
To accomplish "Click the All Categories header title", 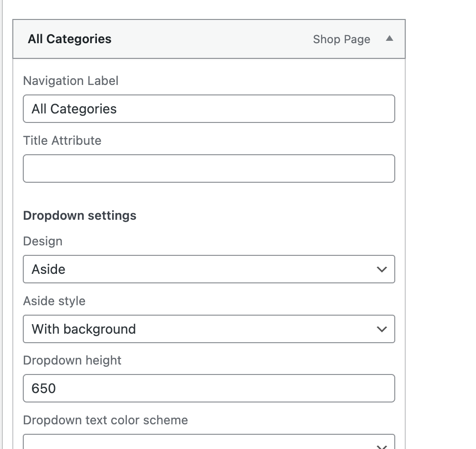I will (69, 39).
